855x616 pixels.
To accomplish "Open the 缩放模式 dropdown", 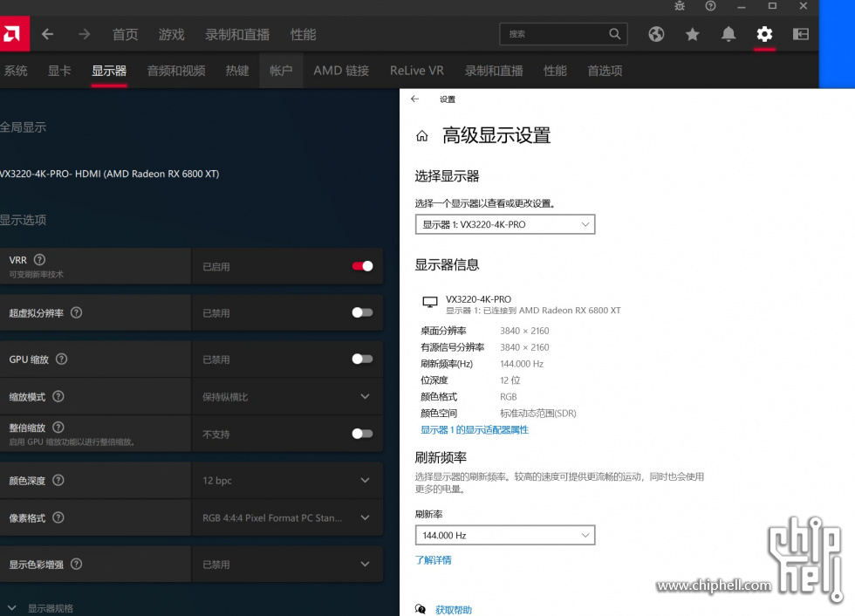I will point(287,396).
